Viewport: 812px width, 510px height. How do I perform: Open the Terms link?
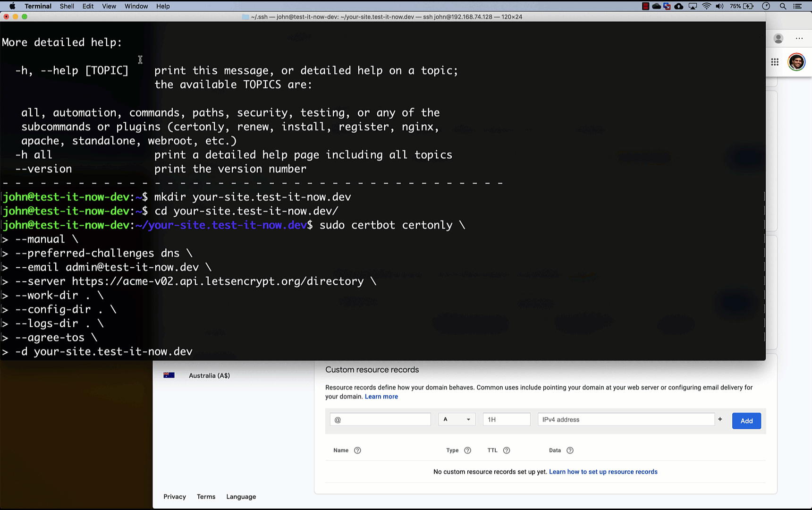click(x=206, y=497)
